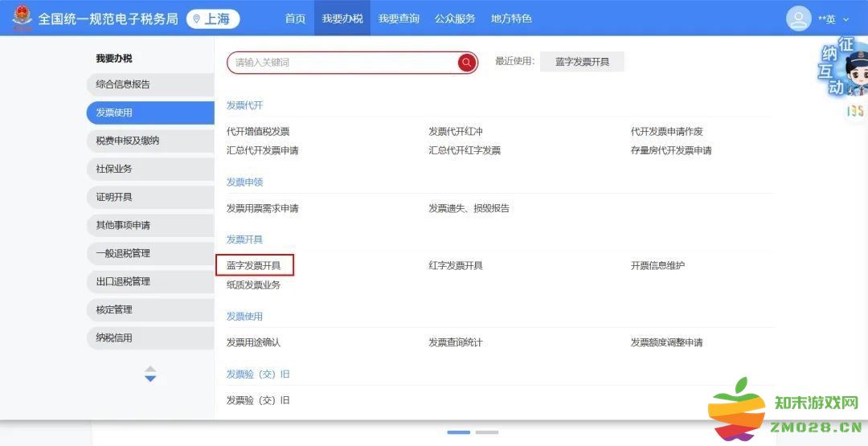The image size is (868, 446).
Task: Click the 我要办税 sidebar title
Action: tap(114, 59)
